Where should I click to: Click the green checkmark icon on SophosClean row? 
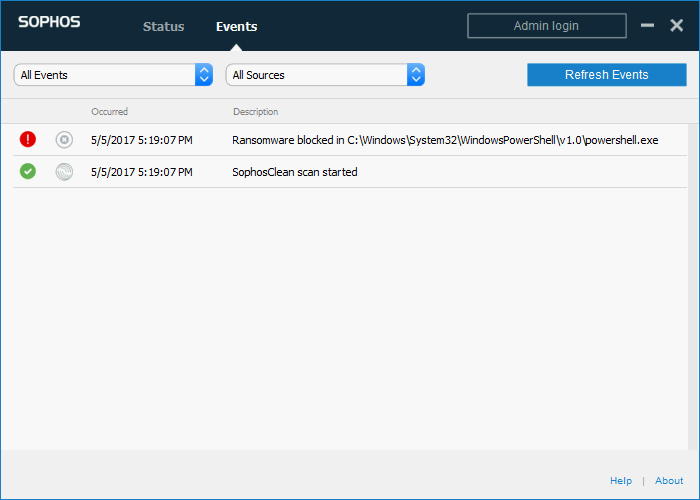click(28, 171)
